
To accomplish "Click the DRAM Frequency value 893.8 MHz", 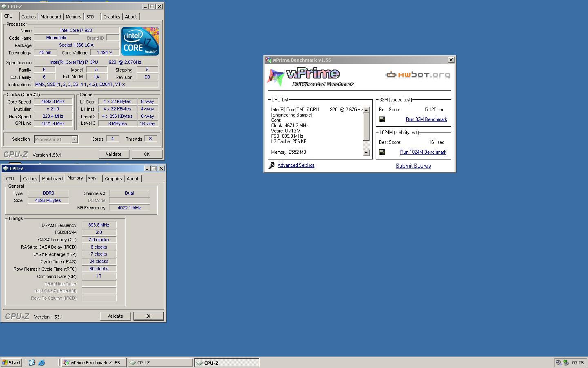I will click(x=99, y=225).
